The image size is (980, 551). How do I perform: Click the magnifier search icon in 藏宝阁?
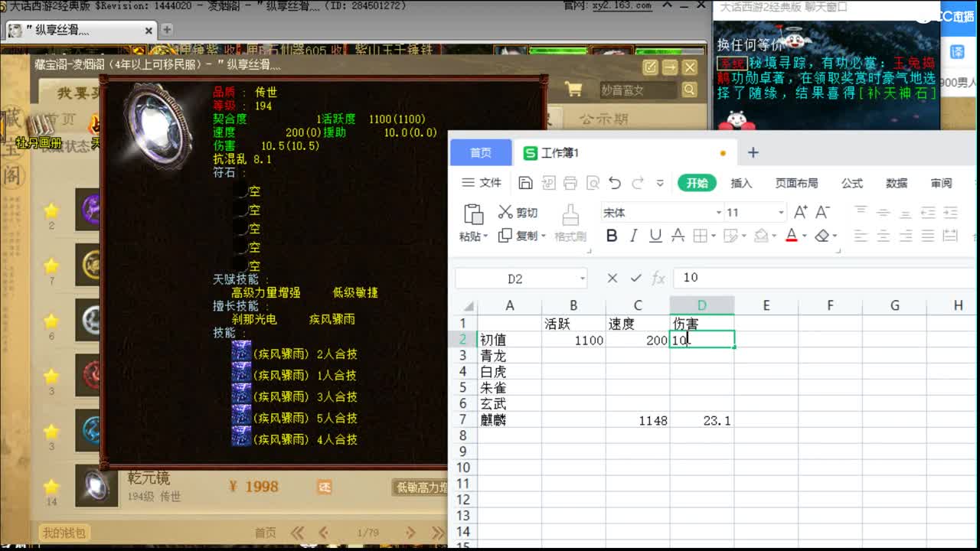click(x=689, y=90)
